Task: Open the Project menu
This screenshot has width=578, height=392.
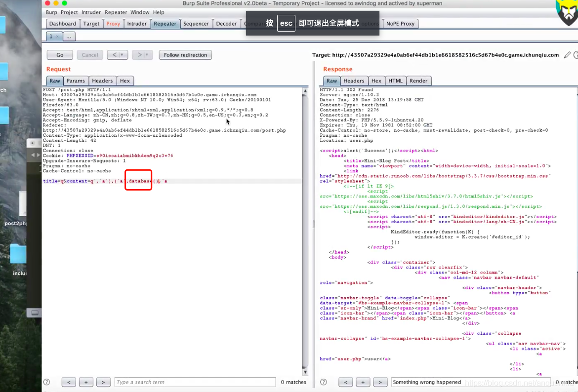Action: (x=69, y=12)
